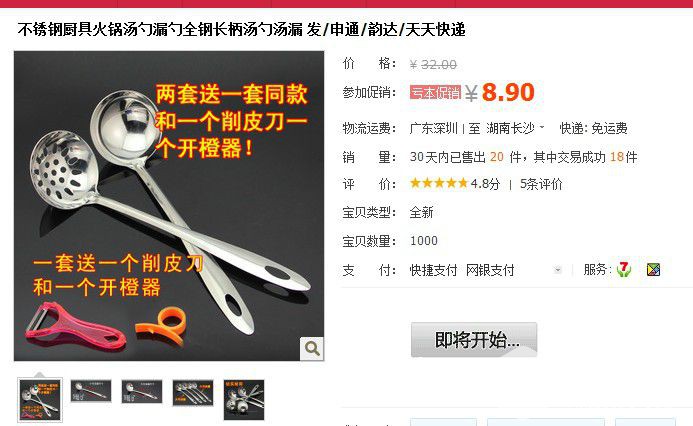The height and width of the screenshot is (426, 693).
Task: Select the first product thumbnail
Action: coord(40,400)
